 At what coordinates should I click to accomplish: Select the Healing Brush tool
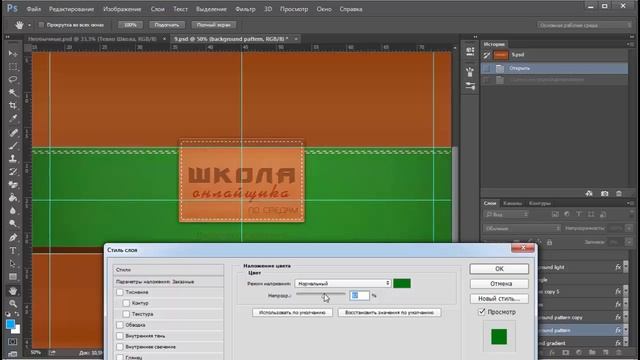coord(13,132)
